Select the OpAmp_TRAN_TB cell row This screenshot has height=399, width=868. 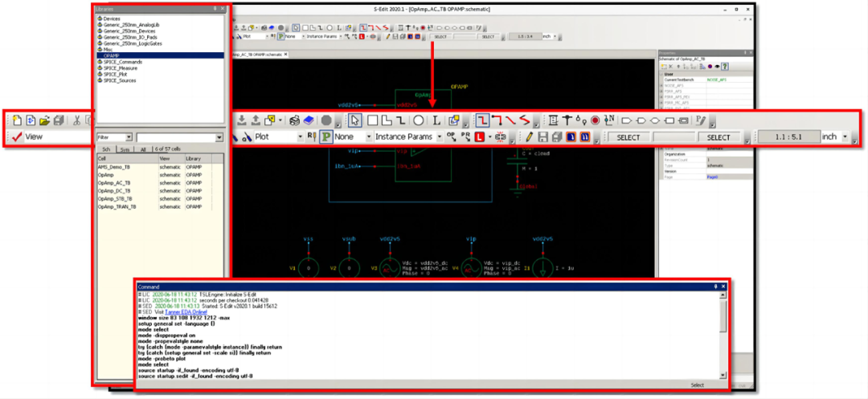[x=159, y=206]
